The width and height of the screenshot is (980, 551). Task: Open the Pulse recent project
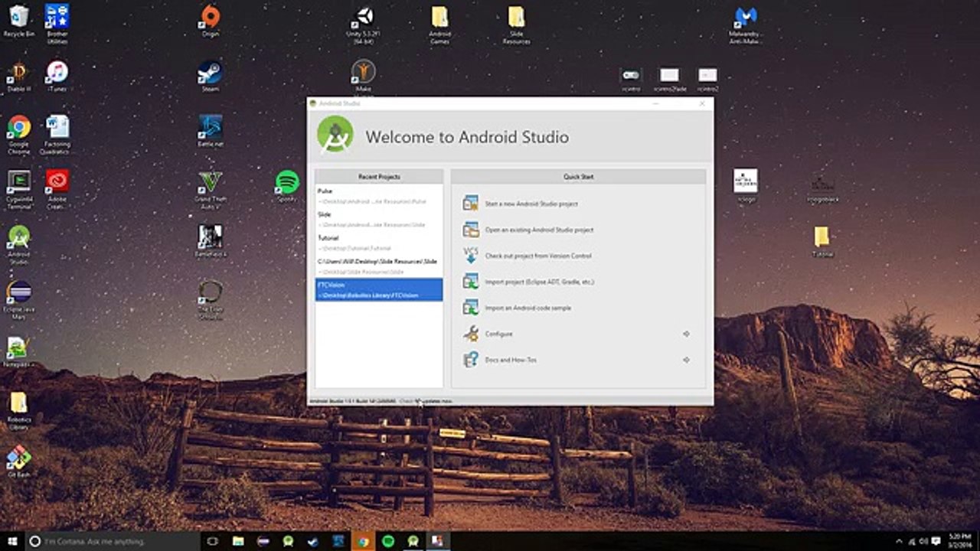click(379, 196)
